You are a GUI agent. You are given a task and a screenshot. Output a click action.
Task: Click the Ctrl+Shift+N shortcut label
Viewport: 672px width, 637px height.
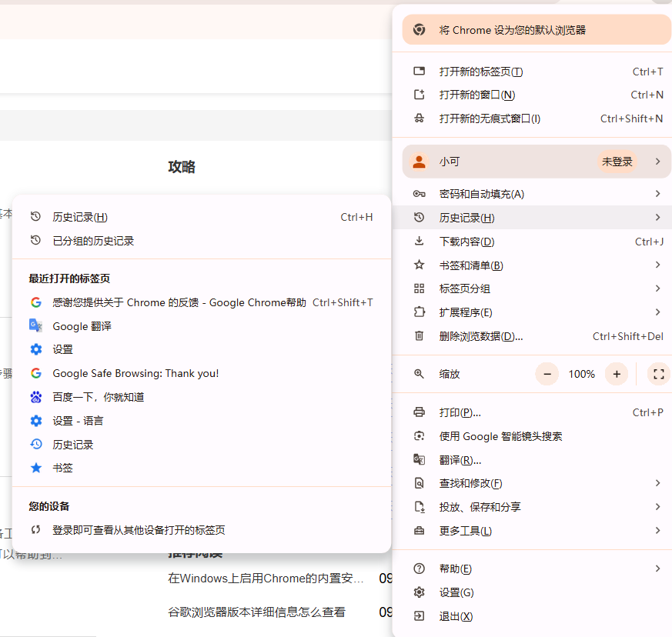tap(631, 118)
